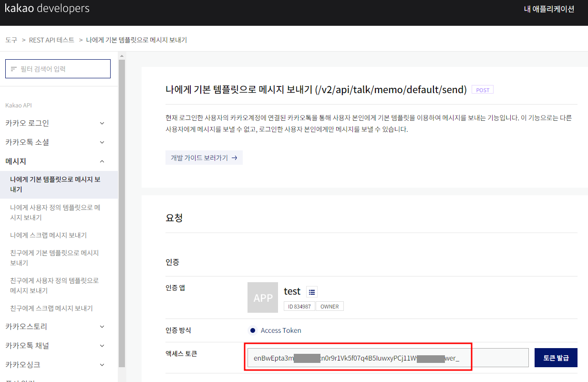Click the OWNER badge
588x382 pixels.
coord(330,307)
